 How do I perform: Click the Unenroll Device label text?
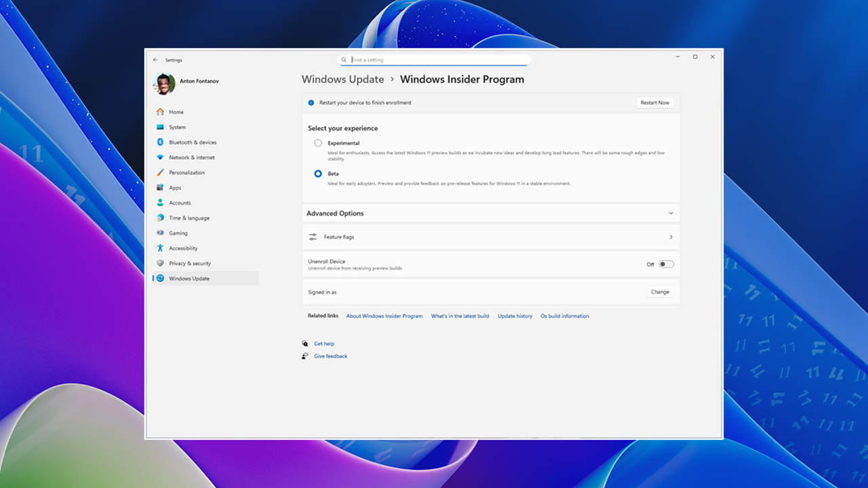[327, 261]
